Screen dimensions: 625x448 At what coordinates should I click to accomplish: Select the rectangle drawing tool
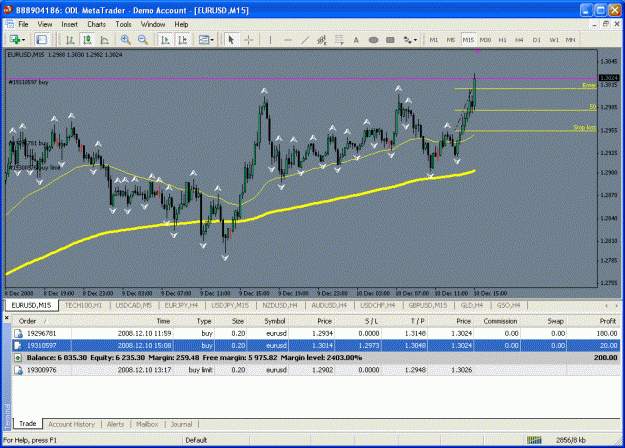pos(391,40)
